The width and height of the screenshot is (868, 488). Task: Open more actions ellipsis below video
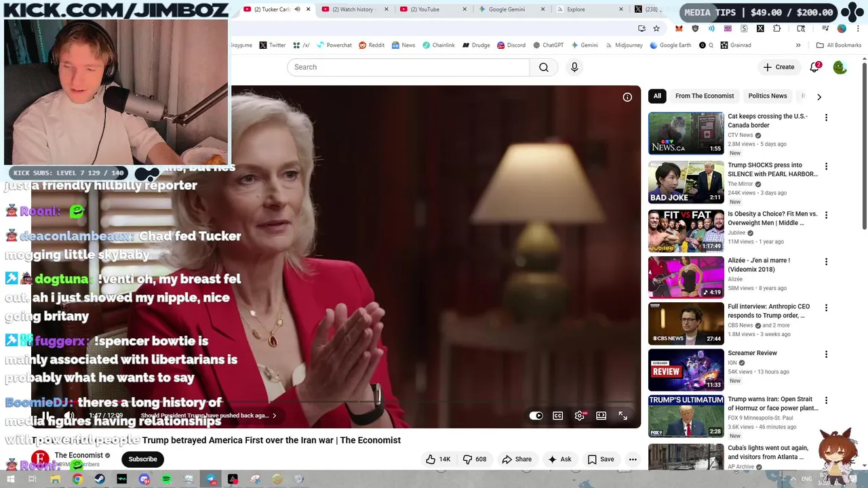pos(633,459)
